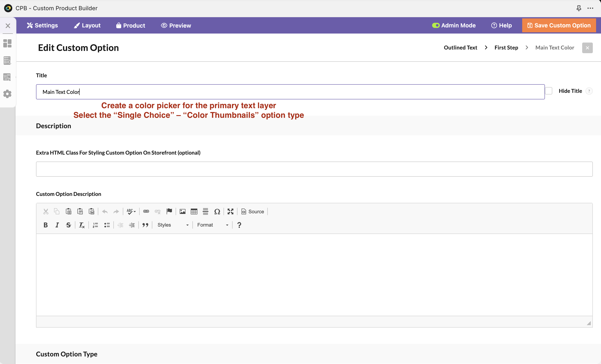The height and width of the screenshot is (364, 601).
Task: Click the Unlink icon
Action: 158,211
